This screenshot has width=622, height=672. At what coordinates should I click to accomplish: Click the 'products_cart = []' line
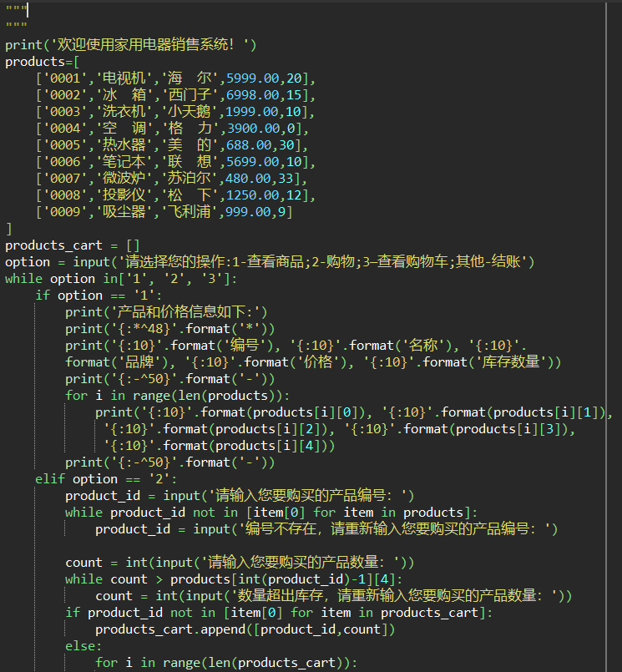(73, 245)
